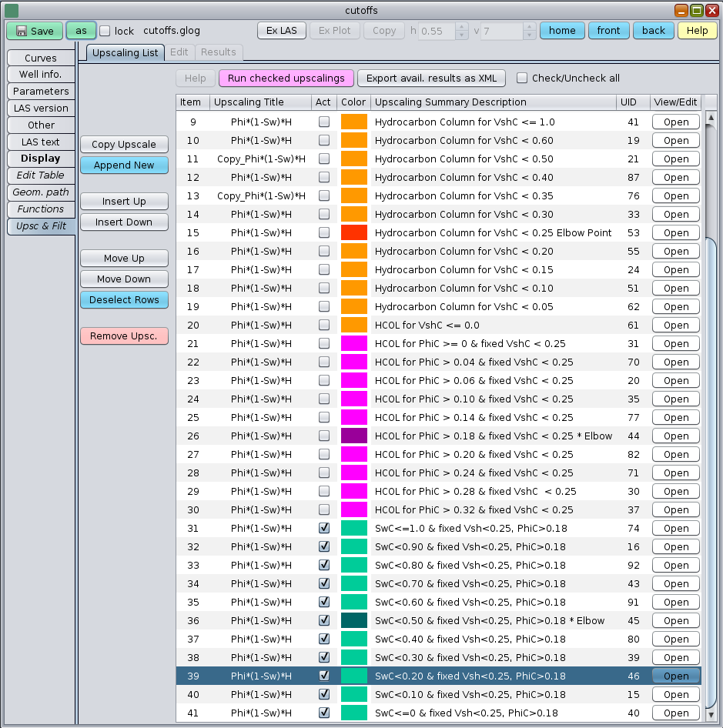
Task: Select row 'SwC<0.40 & fixed Vsh<0.25, PhiC>0.18'
Action: coord(439,639)
